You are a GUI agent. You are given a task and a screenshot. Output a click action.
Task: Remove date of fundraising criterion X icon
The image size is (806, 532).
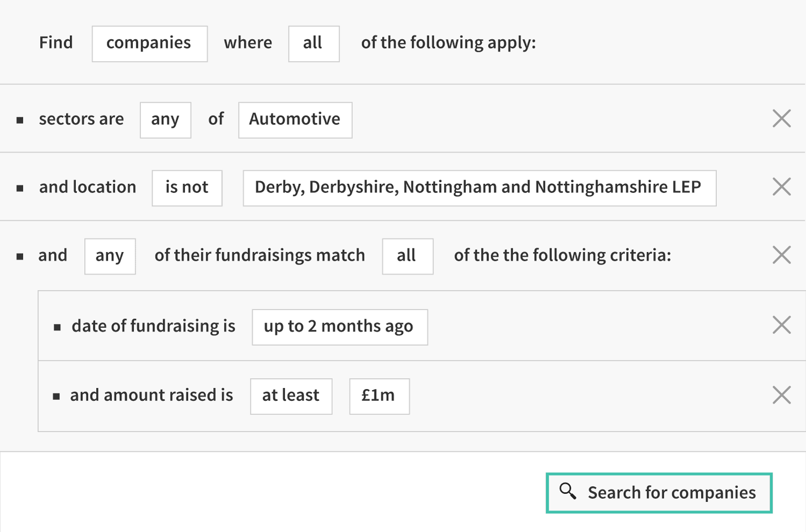pos(781,325)
